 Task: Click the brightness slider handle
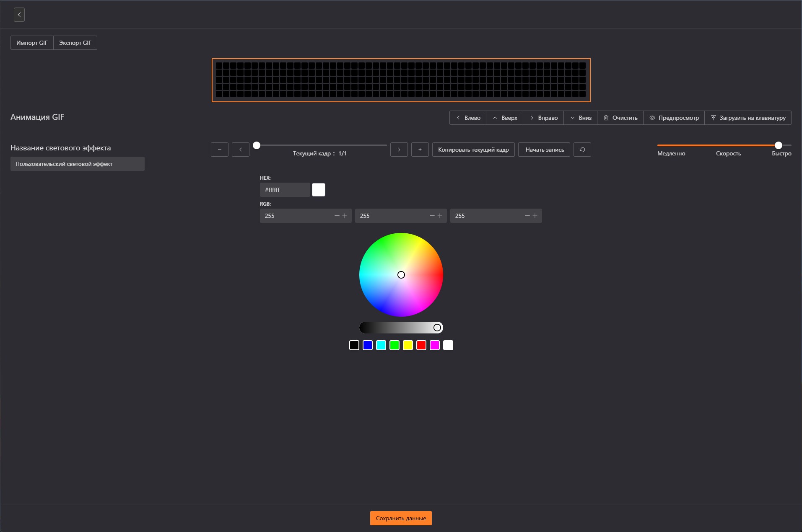click(x=437, y=328)
